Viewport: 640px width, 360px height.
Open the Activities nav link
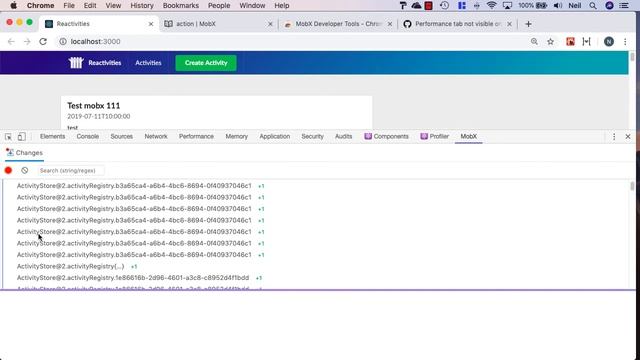tap(148, 63)
